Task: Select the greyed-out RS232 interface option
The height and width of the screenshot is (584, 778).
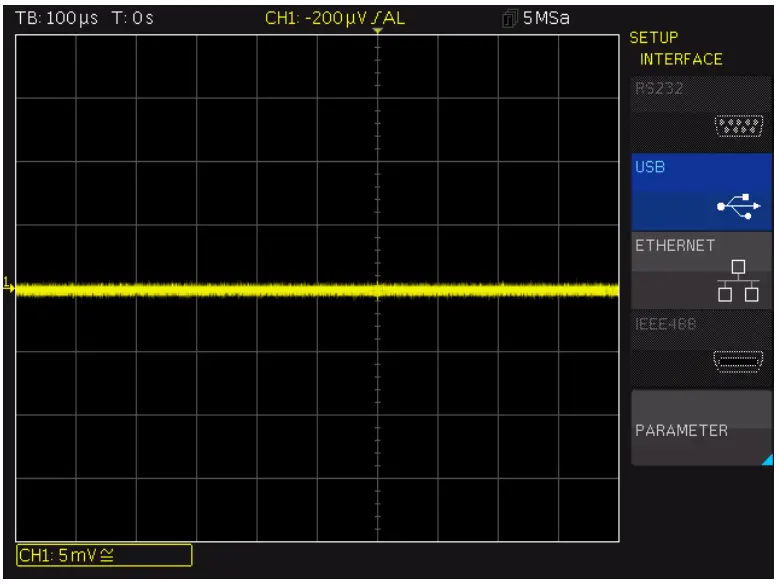Action: click(701, 114)
